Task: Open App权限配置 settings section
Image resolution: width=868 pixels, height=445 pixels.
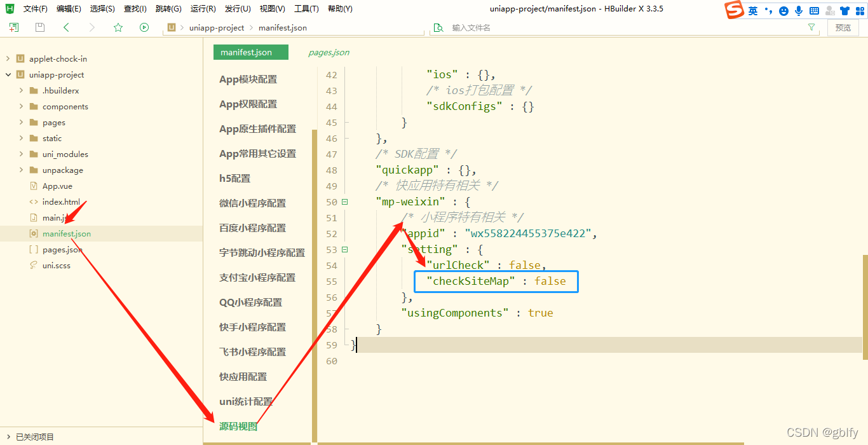Action: tap(248, 104)
